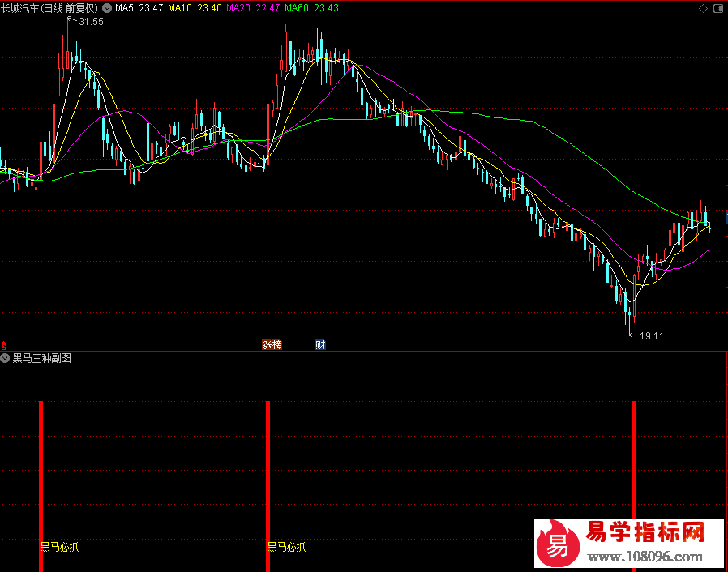Select the MA10 indicator label

195,8
